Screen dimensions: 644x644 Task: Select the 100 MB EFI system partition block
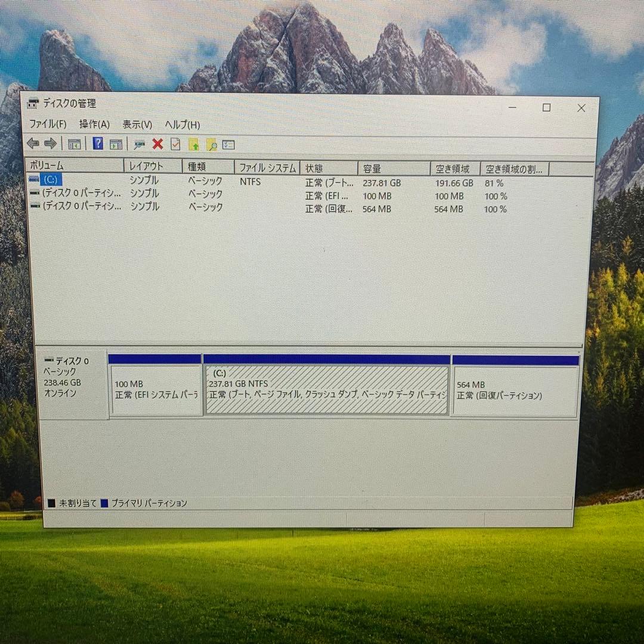tap(155, 388)
